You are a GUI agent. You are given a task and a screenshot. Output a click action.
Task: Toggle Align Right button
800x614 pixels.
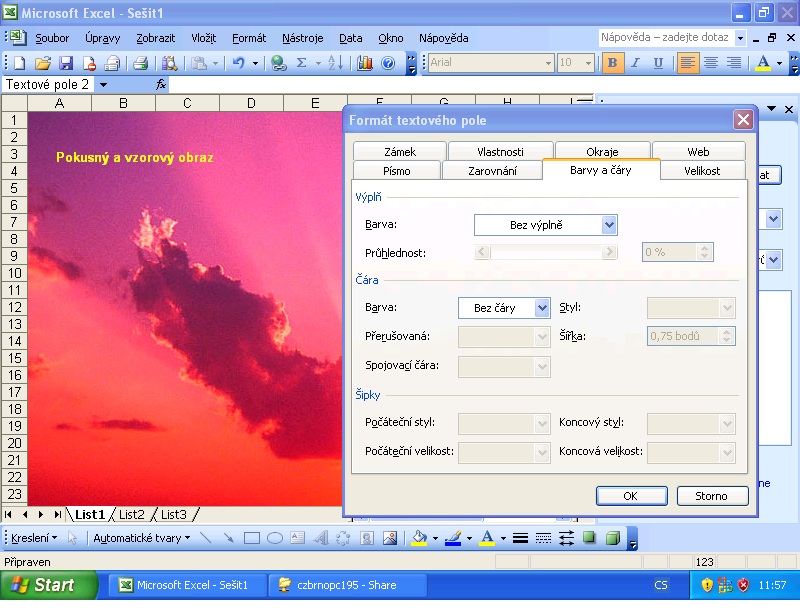(x=734, y=63)
